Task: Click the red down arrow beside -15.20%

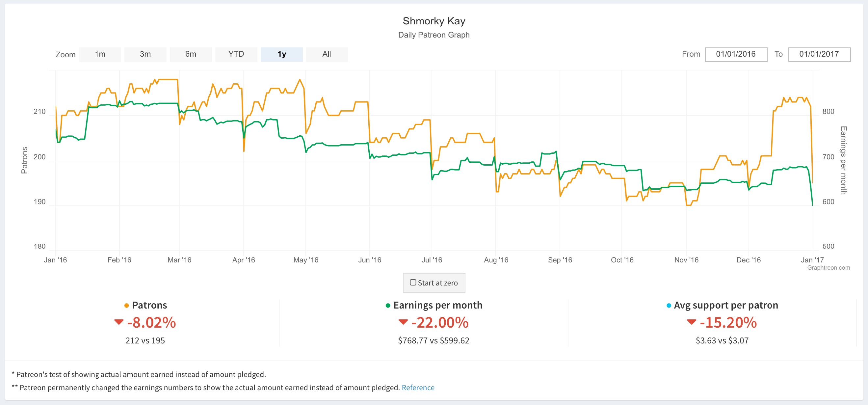Action: (x=692, y=322)
